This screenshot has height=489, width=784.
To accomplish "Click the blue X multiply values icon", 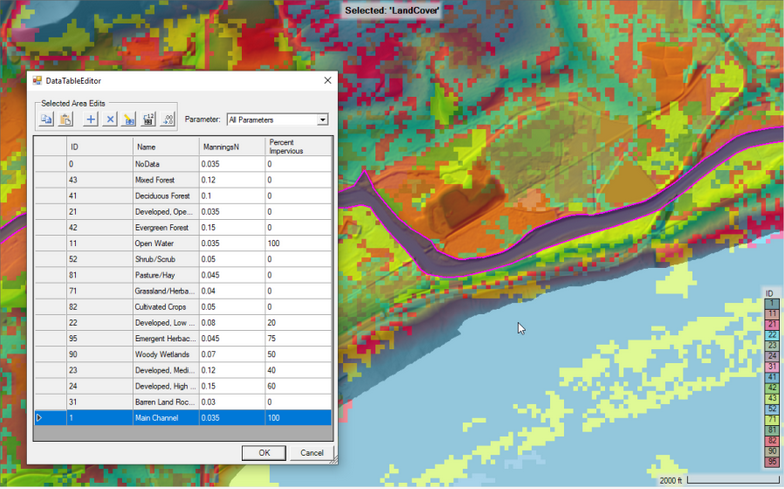I will pyautogui.click(x=110, y=119).
